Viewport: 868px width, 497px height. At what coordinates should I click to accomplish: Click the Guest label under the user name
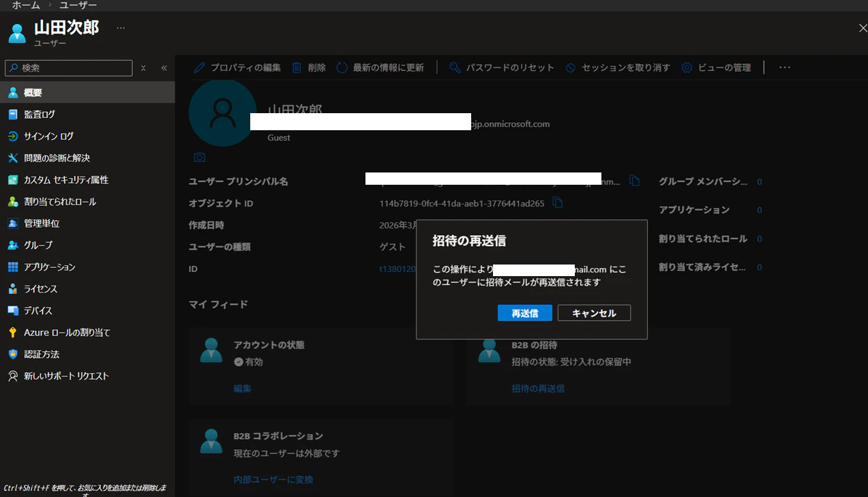(x=279, y=138)
